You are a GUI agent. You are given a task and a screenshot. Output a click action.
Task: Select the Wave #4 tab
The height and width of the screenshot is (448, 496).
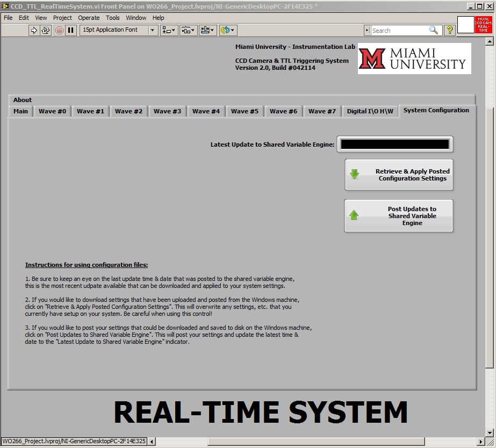pos(206,111)
